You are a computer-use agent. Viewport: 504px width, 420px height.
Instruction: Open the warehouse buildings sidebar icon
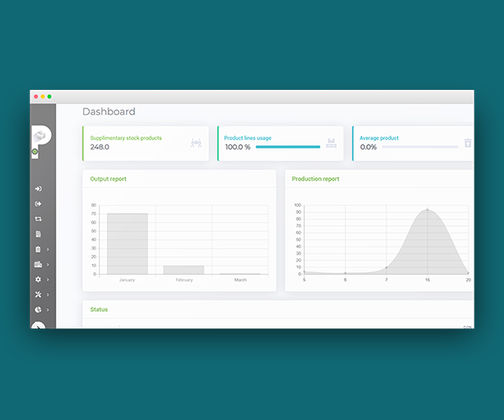pyautogui.click(x=39, y=265)
